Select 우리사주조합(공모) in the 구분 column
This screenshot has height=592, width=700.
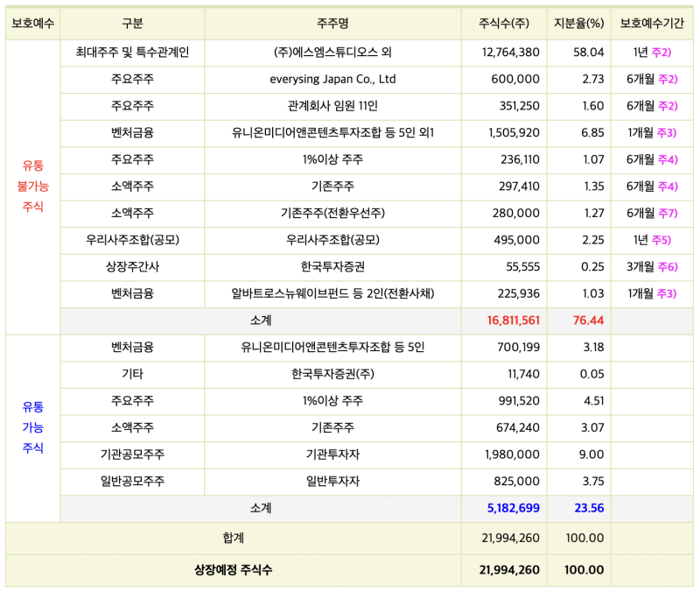click(x=132, y=240)
